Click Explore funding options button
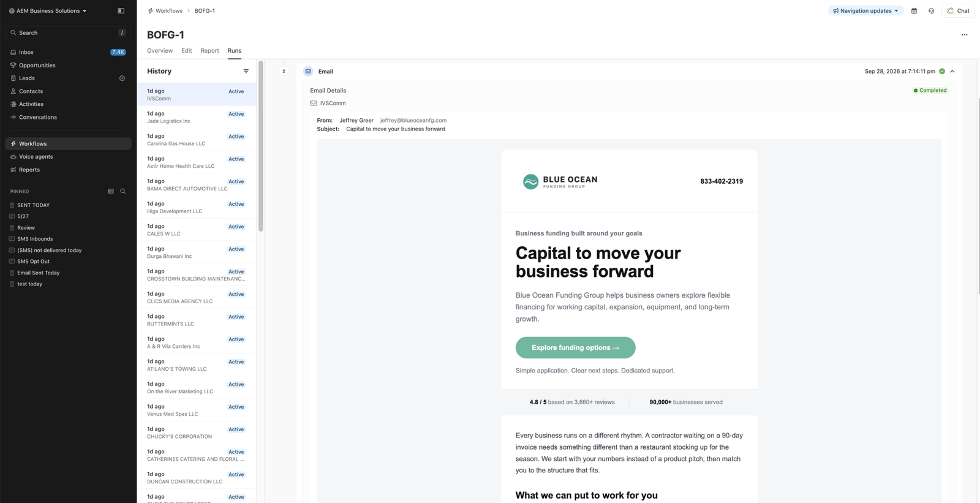Viewport: 980px width, 503px height. (x=576, y=347)
